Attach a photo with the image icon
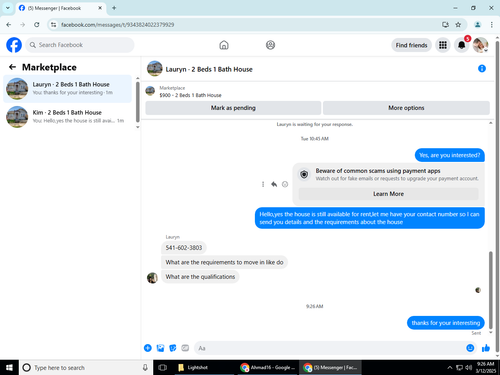Screen dimensions: 500x375 pyautogui.click(x=160, y=348)
